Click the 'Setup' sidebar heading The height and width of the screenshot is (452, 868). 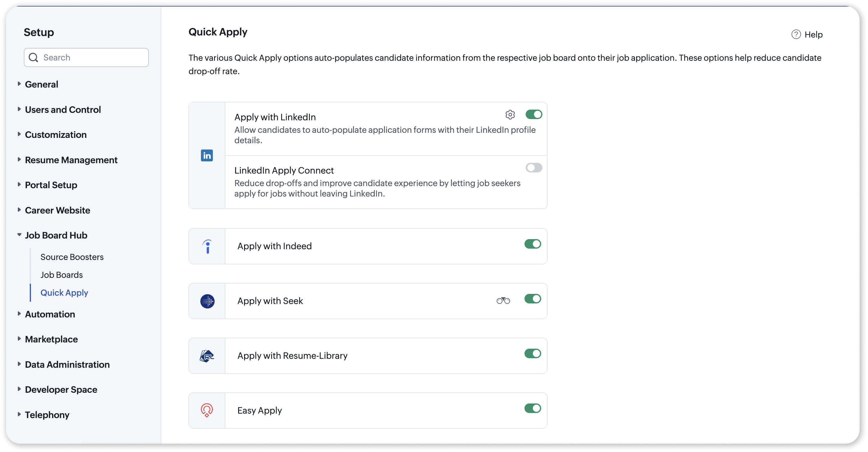pos(39,32)
